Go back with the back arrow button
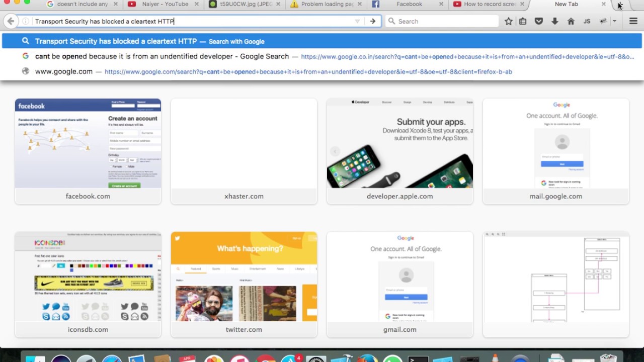Image resolution: width=644 pixels, height=362 pixels. (10, 21)
